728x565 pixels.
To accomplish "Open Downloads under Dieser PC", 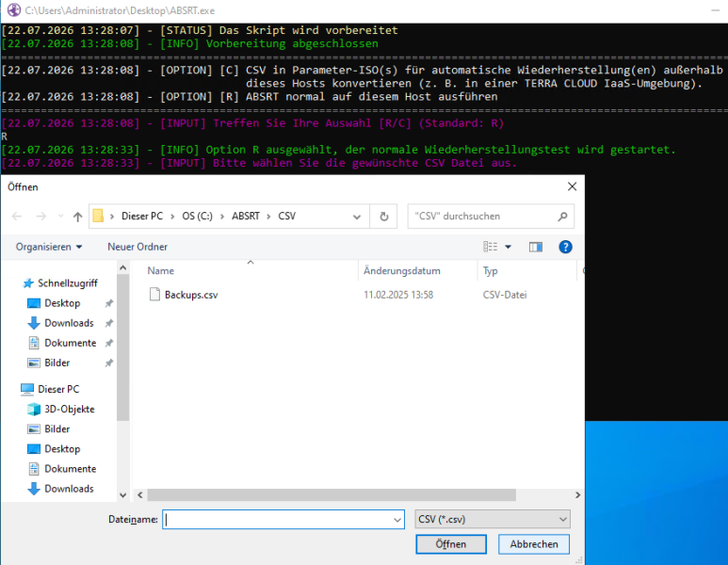I will pos(69,489).
